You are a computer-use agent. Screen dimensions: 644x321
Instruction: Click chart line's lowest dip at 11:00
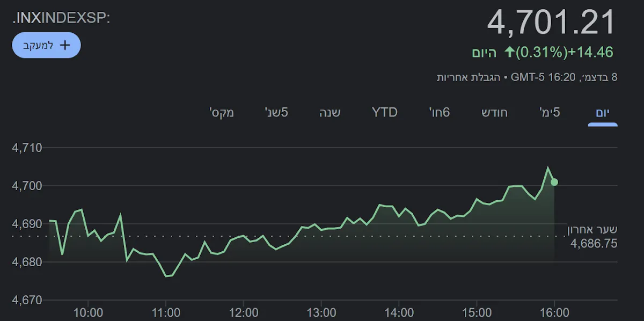point(166,276)
